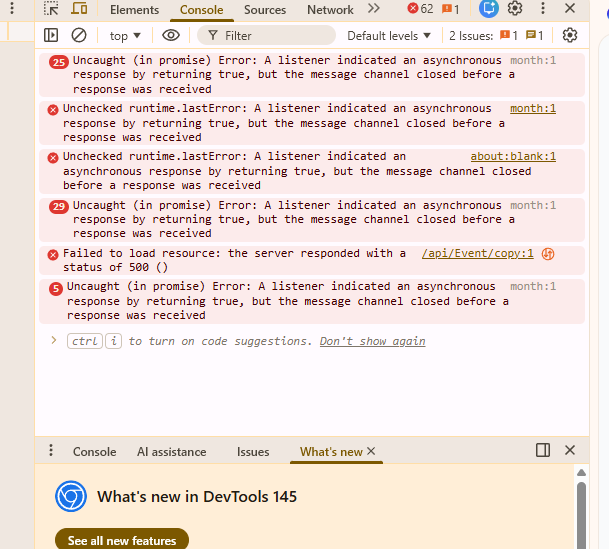Click the What's new scrollbar thumb

click(x=581, y=515)
